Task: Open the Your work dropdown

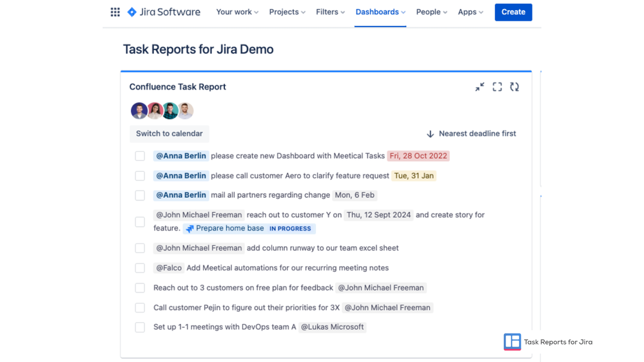Action: [237, 12]
